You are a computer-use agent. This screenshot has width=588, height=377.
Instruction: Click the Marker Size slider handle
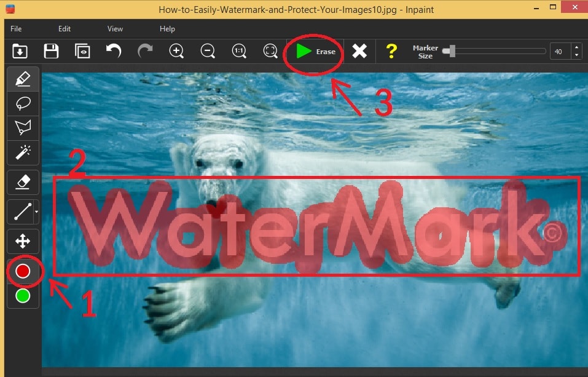click(452, 51)
